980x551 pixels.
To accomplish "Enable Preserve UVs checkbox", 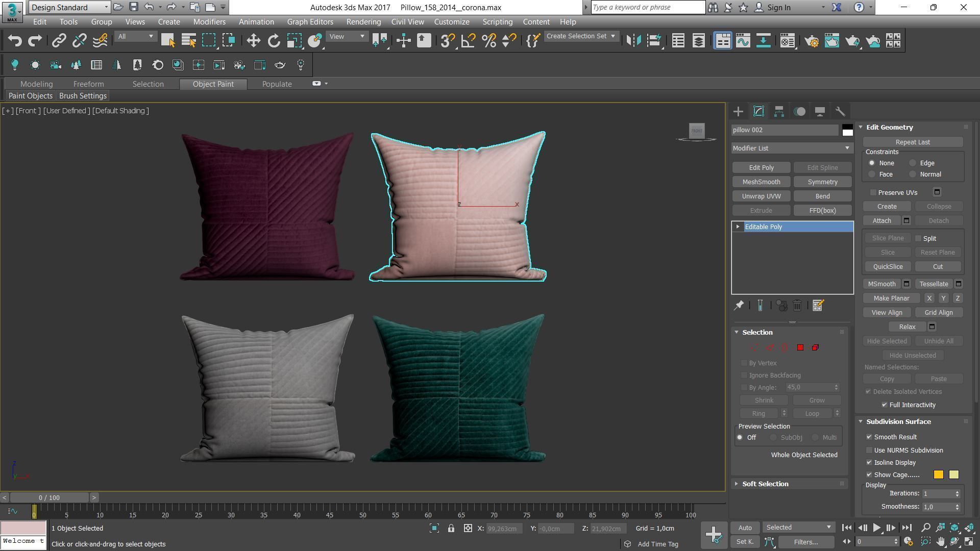I will (x=873, y=192).
